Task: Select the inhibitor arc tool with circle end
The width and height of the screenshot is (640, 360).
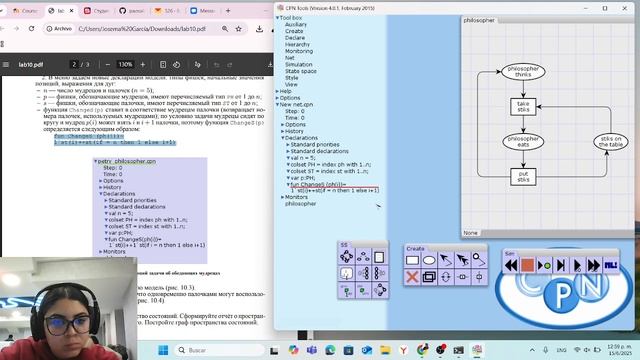Action: point(479,260)
